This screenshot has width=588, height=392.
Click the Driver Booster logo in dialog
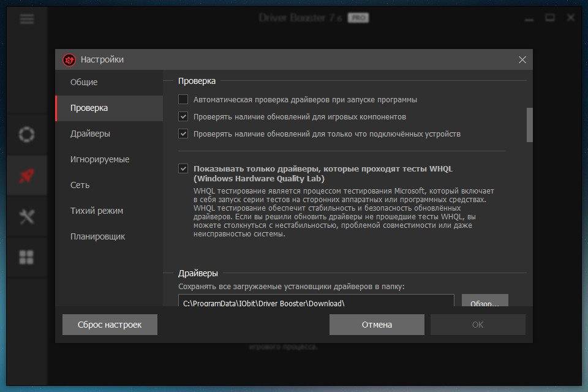(x=69, y=59)
